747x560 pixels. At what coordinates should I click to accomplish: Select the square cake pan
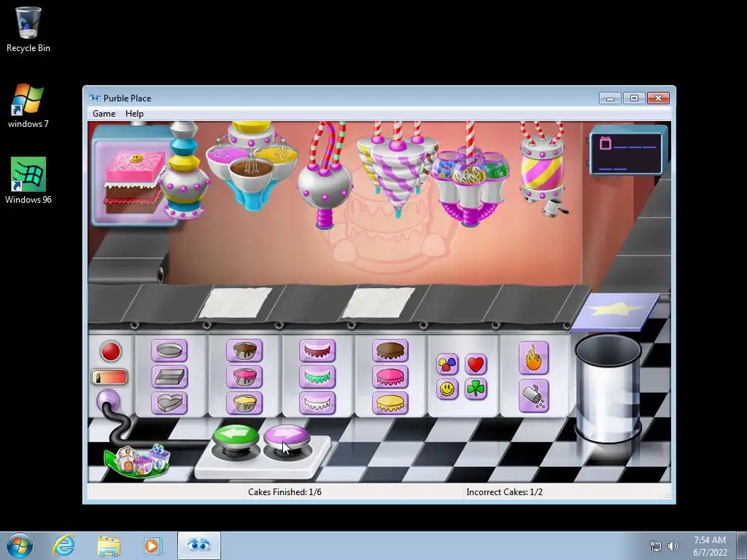pos(169,377)
